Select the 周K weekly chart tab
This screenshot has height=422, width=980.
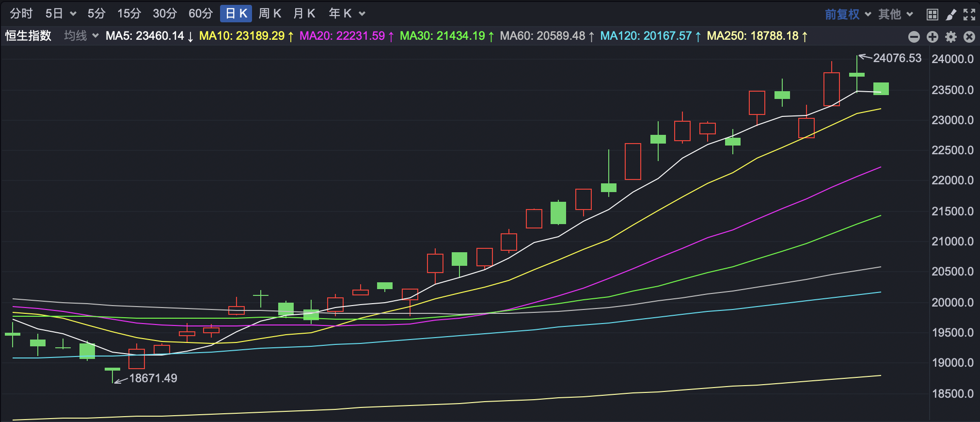[x=270, y=14]
